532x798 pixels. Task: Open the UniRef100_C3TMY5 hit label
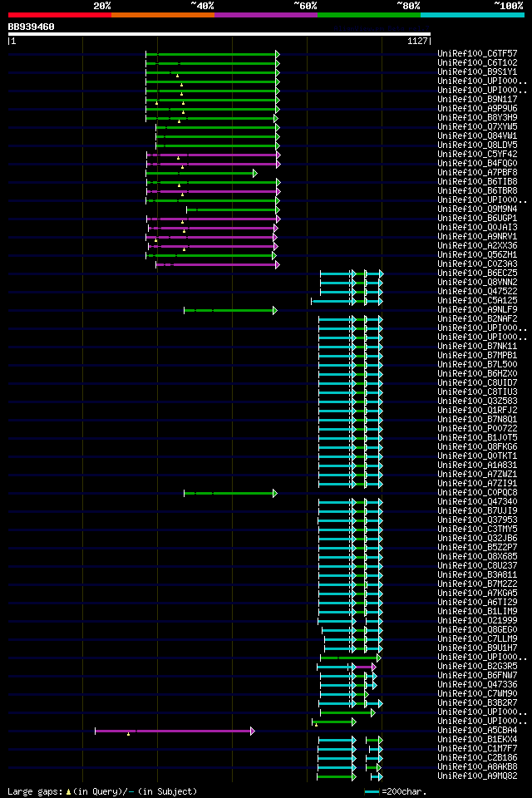(x=477, y=530)
